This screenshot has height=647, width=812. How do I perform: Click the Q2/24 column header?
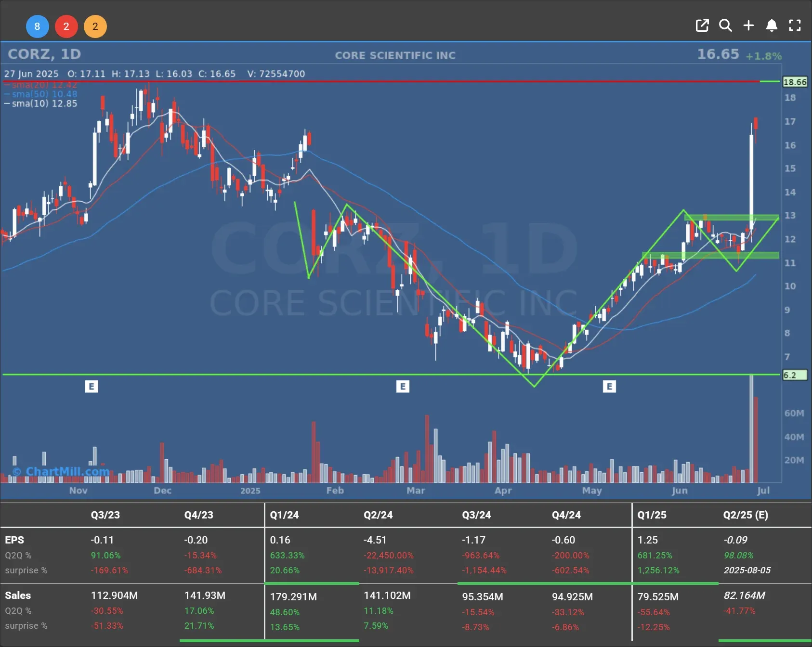[x=378, y=515]
